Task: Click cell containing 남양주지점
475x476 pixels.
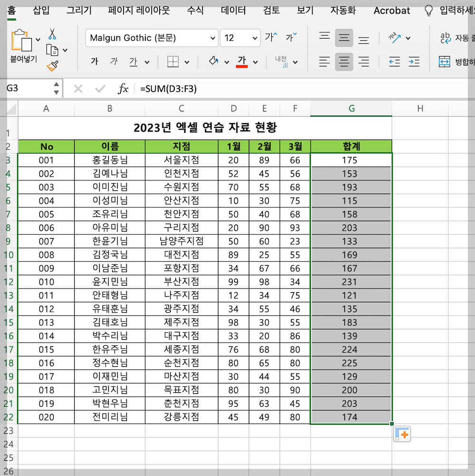Action: [x=181, y=241]
